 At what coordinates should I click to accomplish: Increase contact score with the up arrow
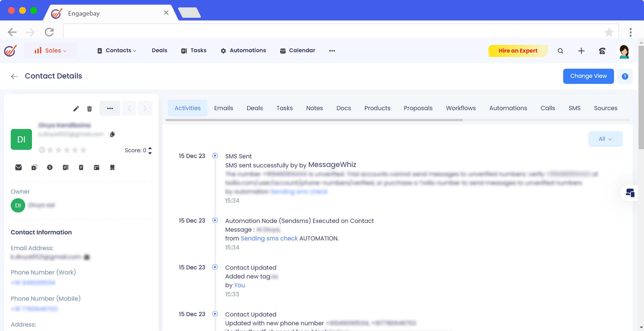(x=150, y=148)
